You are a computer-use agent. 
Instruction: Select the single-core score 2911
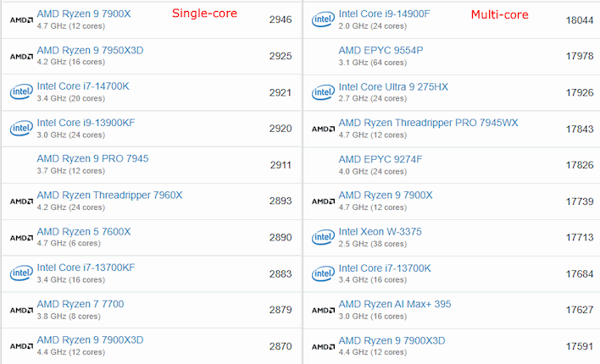281,165
